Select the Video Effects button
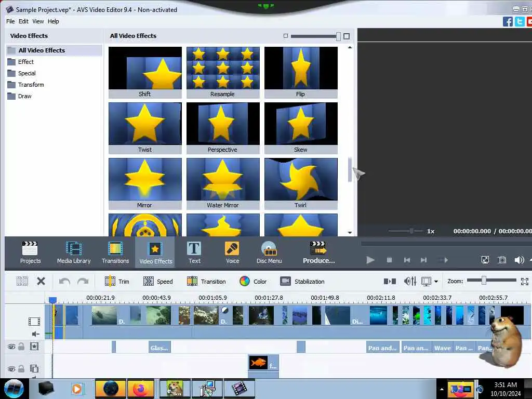The width and height of the screenshot is (532, 399). (x=155, y=252)
